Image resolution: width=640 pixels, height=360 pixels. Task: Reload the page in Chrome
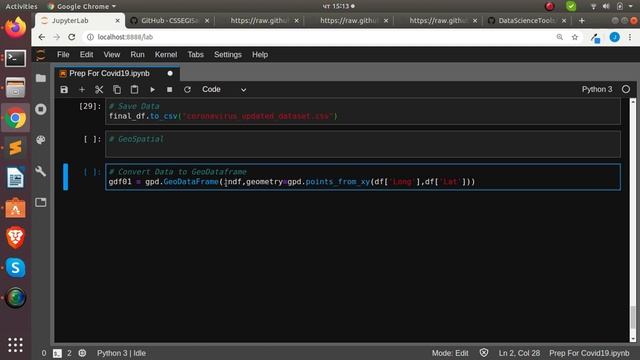[71, 37]
